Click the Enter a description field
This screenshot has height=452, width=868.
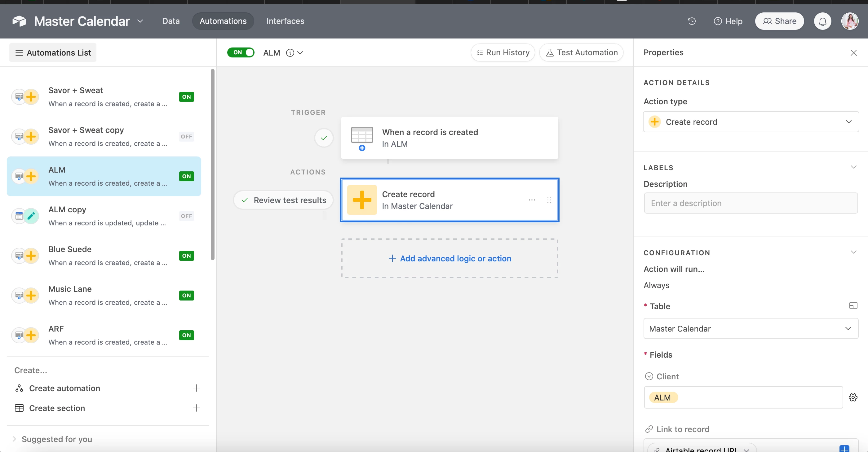tap(751, 203)
